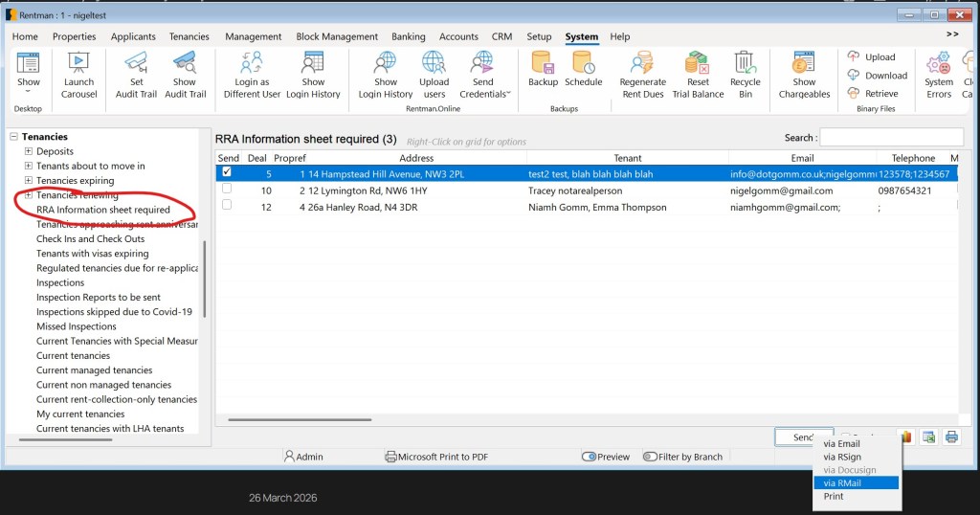Expand the Tenancies expiring node

29,181
